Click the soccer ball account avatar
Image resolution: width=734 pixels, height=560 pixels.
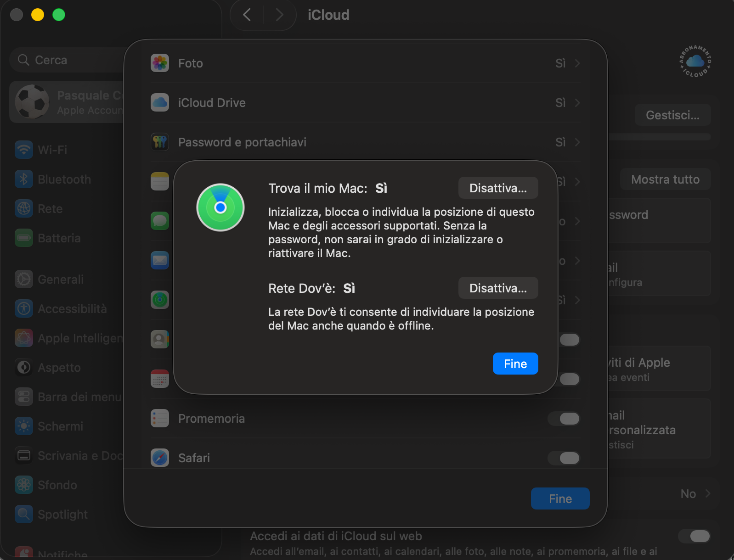pyautogui.click(x=32, y=101)
